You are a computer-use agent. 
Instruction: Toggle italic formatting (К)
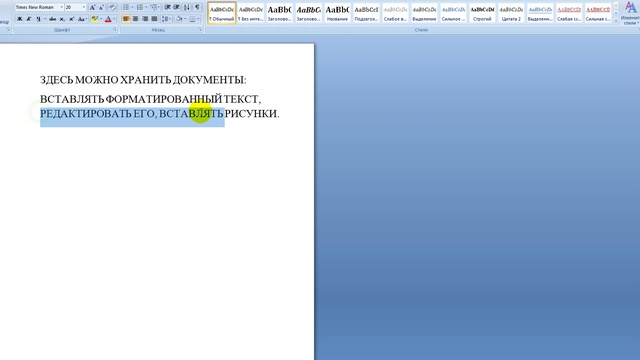(x=29, y=19)
